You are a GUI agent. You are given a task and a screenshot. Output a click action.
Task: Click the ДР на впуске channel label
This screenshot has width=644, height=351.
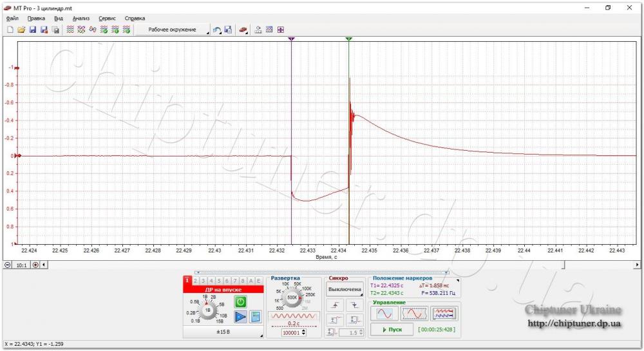pos(223,289)
